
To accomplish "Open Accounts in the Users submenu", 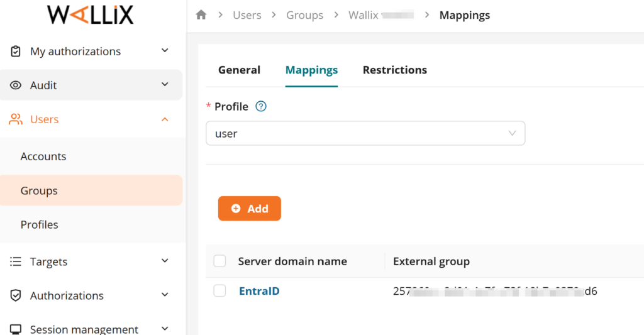I will pos(43,157).
